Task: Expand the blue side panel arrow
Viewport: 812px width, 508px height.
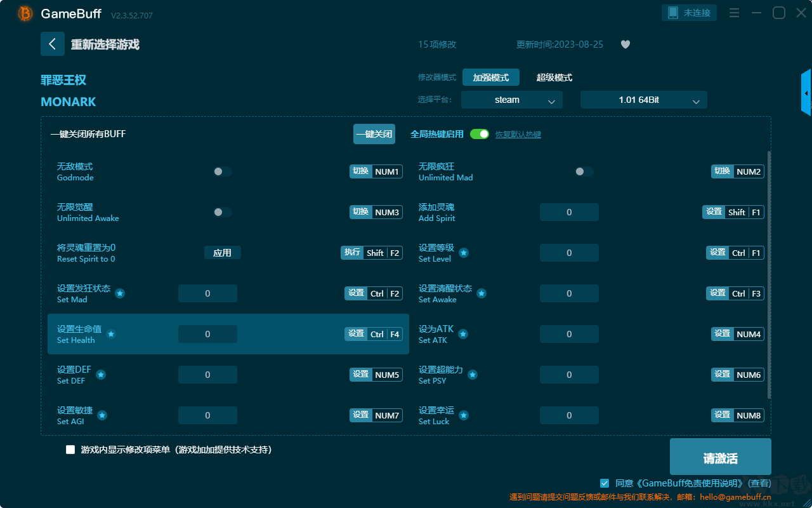Action: pyautogui.click(x=806, y=93)
